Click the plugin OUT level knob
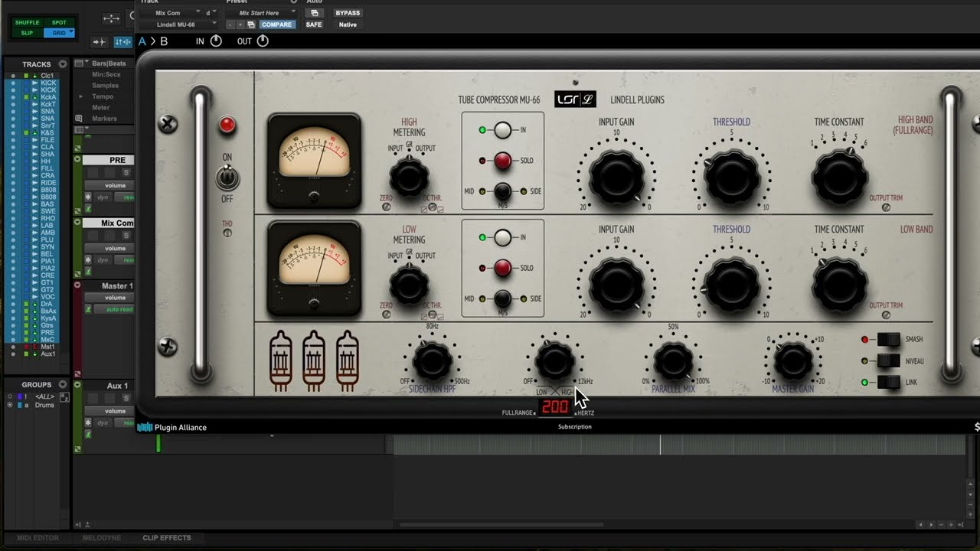The height and width of the screenshot is (551, 980). [263, 41]
